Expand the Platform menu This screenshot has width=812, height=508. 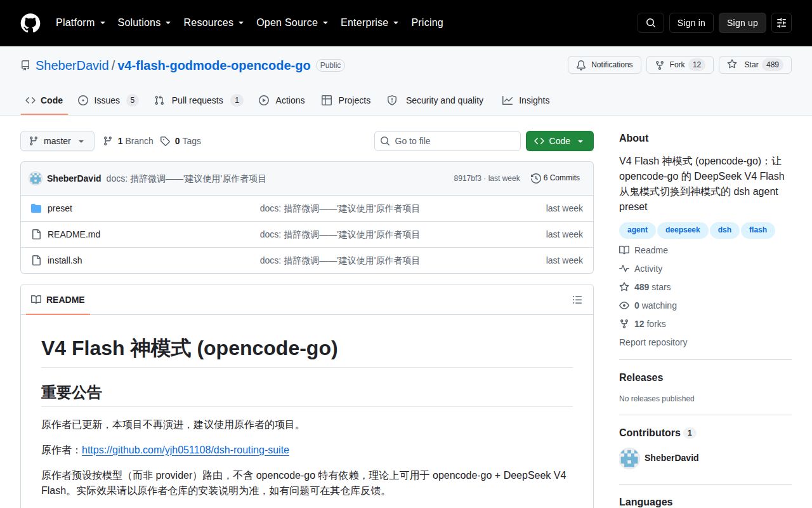coord(81,23)
